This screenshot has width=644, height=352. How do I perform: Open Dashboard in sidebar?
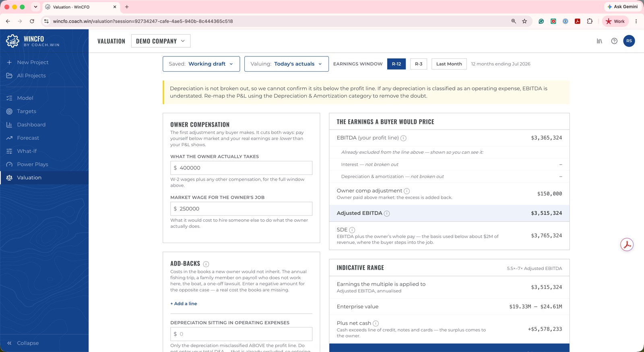[x=44, y=125]
